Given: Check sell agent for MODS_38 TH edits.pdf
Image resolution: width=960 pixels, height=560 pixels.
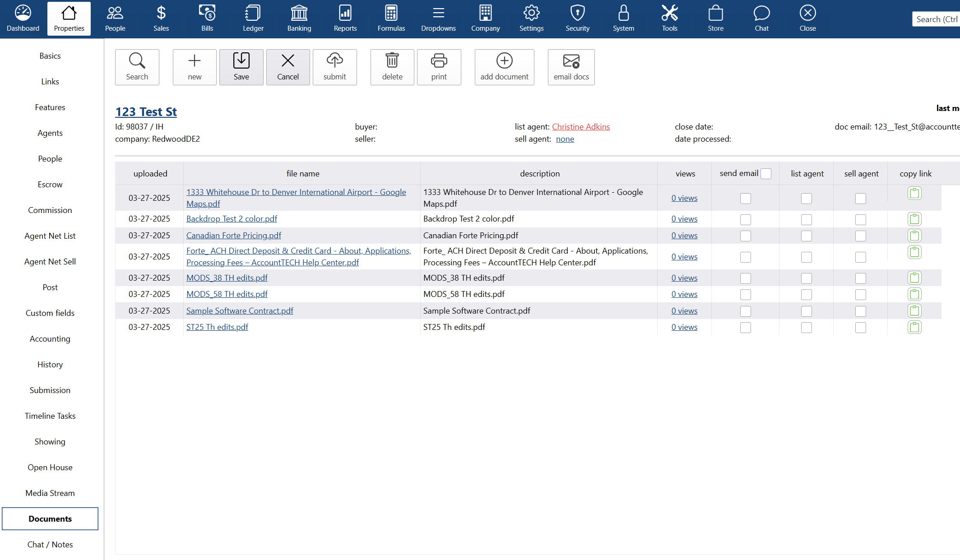Looking at the screenshot, I should [x=861, y=278].
